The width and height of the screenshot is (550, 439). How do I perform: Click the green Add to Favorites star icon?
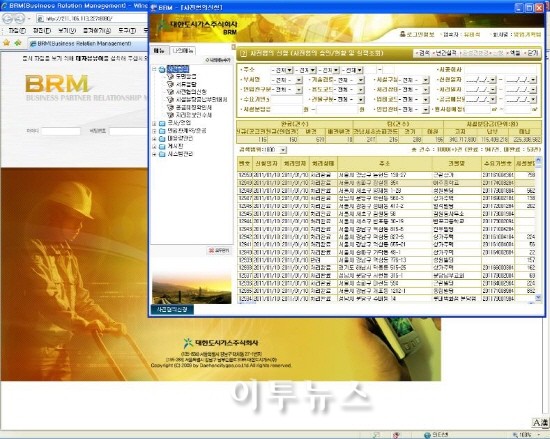(x=18, y=43)
